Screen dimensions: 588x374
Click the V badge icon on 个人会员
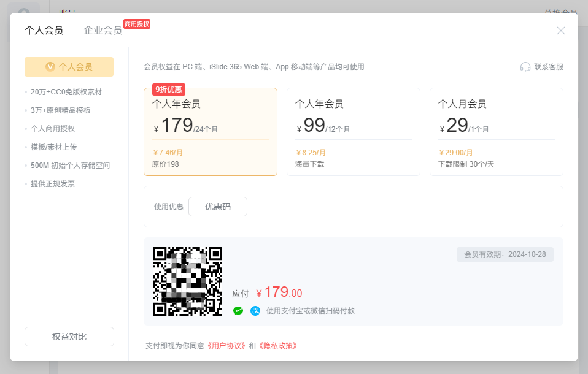tap(50, 67)
